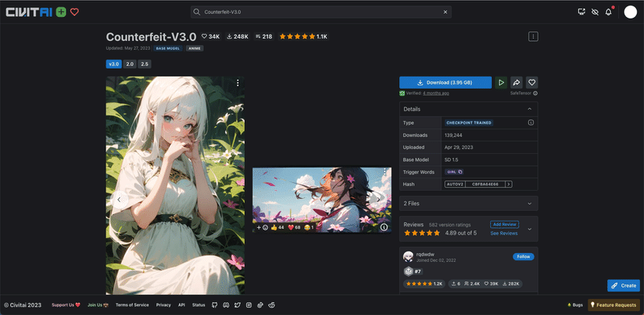The image size is (644, 315).
Task: Open the GitHub icon in footer
Action: [214, 305]
